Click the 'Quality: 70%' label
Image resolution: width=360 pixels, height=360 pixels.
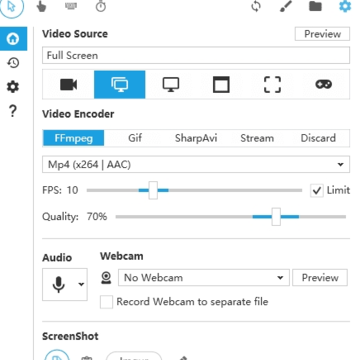point(75,217)
